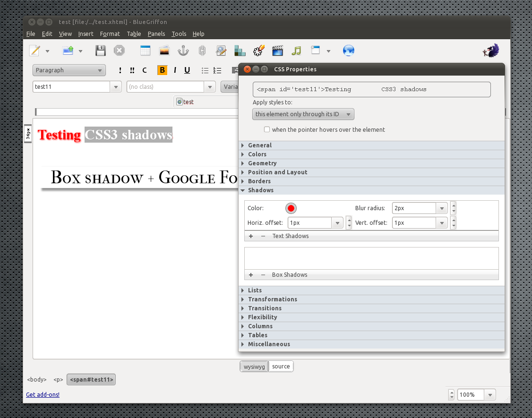
Task: Apply strong emphasis with double exclamation icon
Action: coord(132,70)
